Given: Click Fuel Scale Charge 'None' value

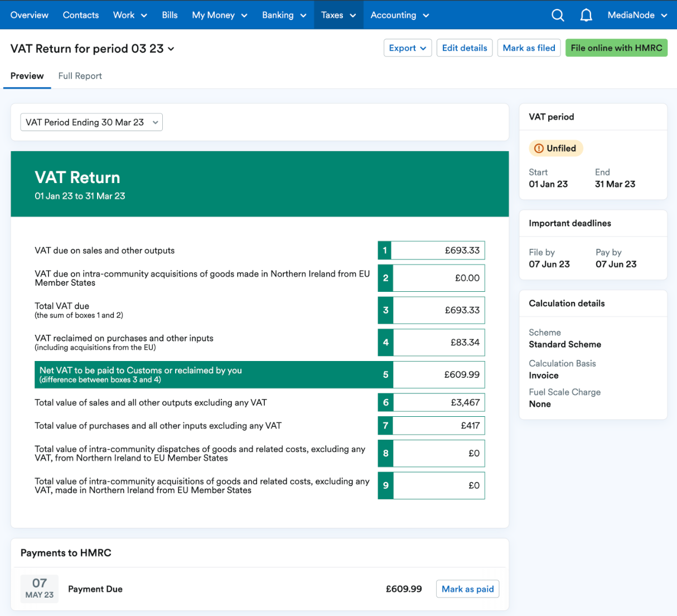Looking at the screenshot, I should [x=540, y=404].
